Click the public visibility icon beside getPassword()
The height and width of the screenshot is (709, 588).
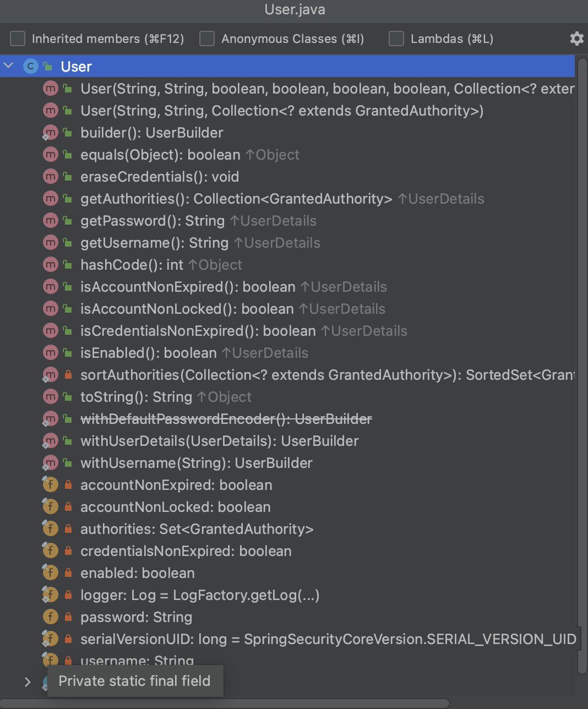[67, 221]
